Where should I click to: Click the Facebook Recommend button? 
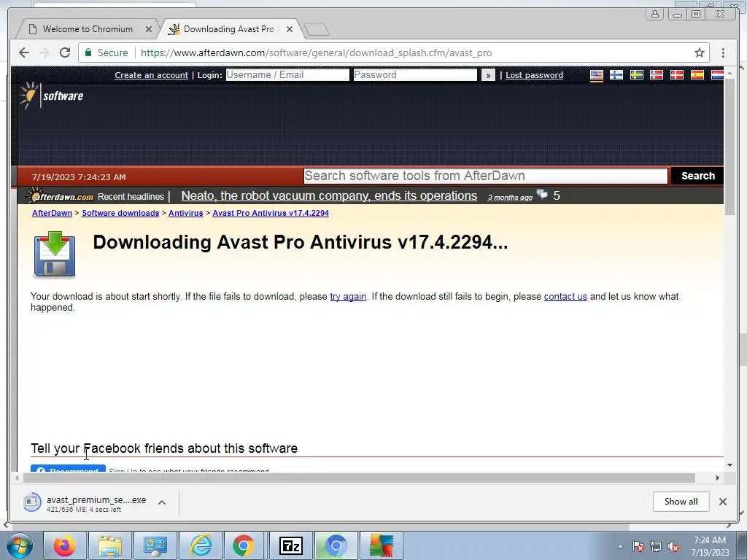(x=68, y=469)
